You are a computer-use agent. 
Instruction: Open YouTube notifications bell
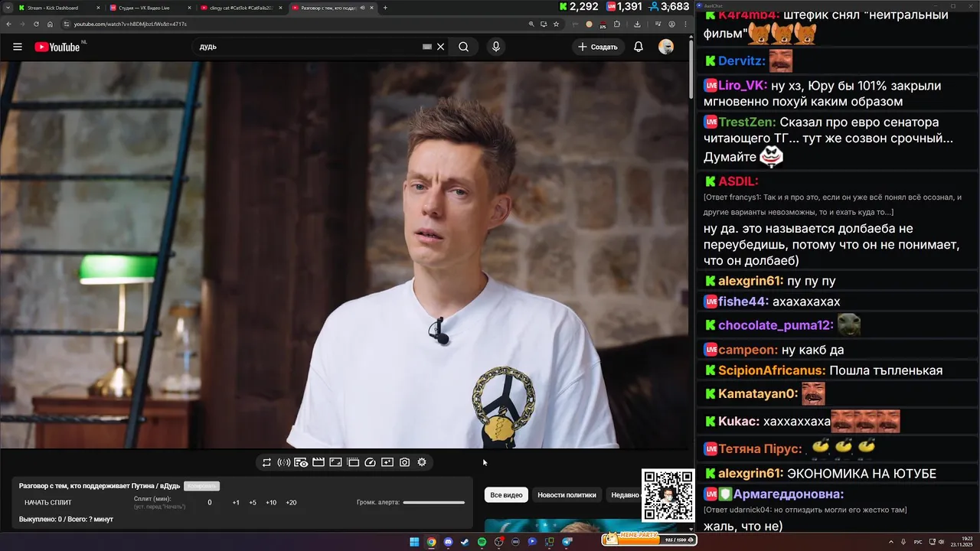tap(639, 47)
